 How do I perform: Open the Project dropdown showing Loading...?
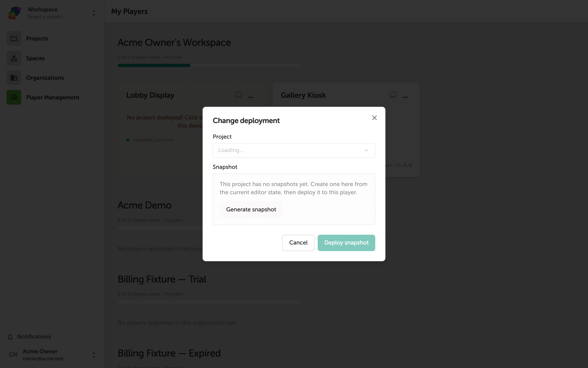click(x=294, y=150)
